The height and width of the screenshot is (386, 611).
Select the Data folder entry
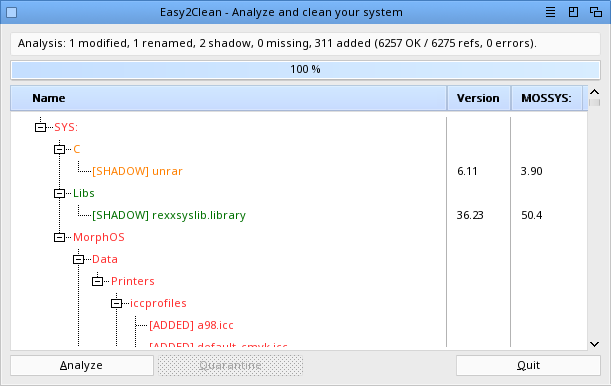click(x=105, y=259)
